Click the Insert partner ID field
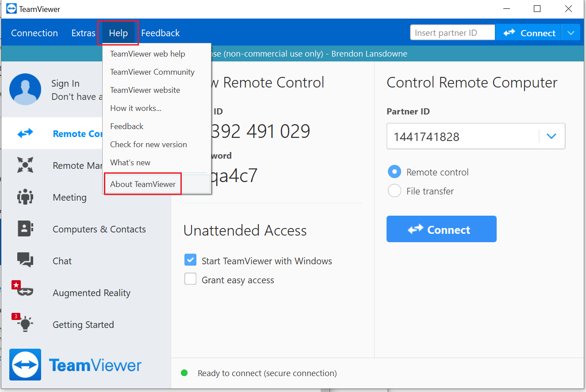 click(x=452, y=33)
